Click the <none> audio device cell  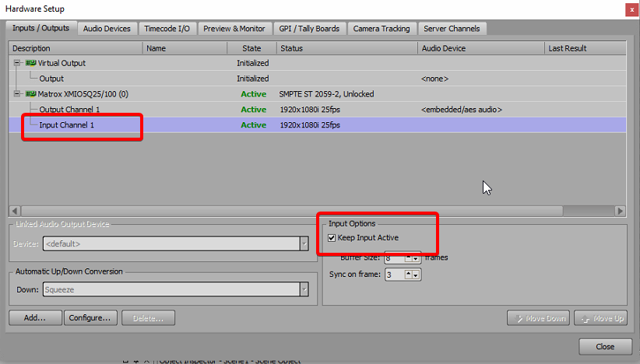point(434,79)
